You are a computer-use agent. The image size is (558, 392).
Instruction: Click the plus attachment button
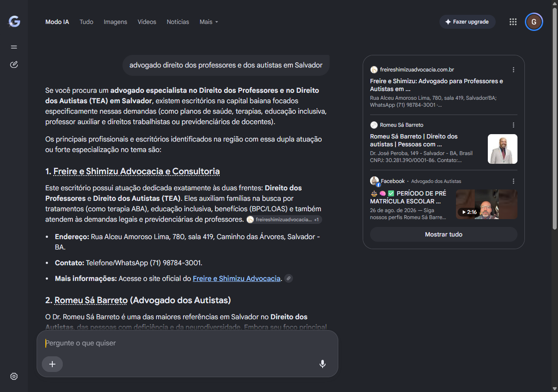52,364
